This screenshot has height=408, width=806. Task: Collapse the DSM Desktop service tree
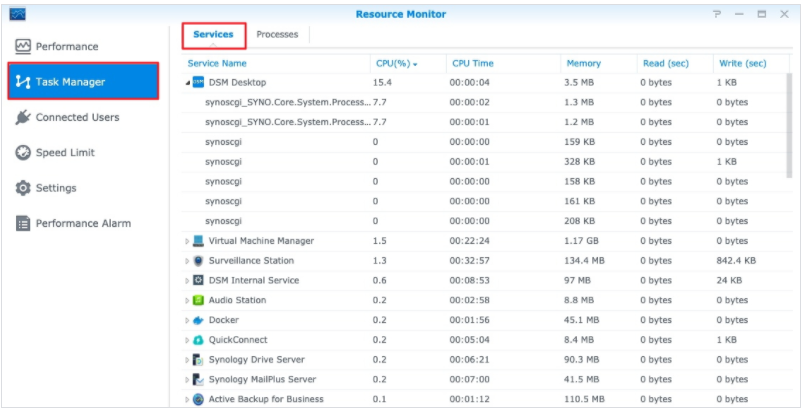click(x=187, y=82)
